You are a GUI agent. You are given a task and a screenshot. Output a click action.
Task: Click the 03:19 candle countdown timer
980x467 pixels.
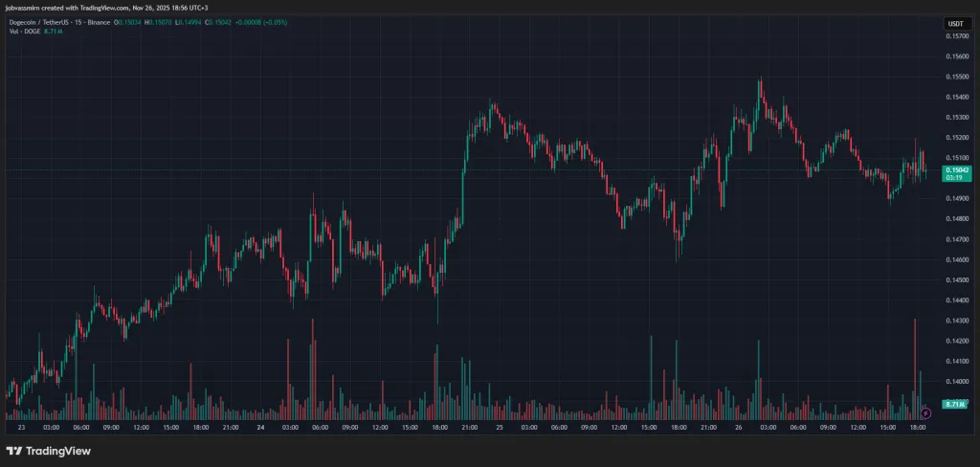953,177
